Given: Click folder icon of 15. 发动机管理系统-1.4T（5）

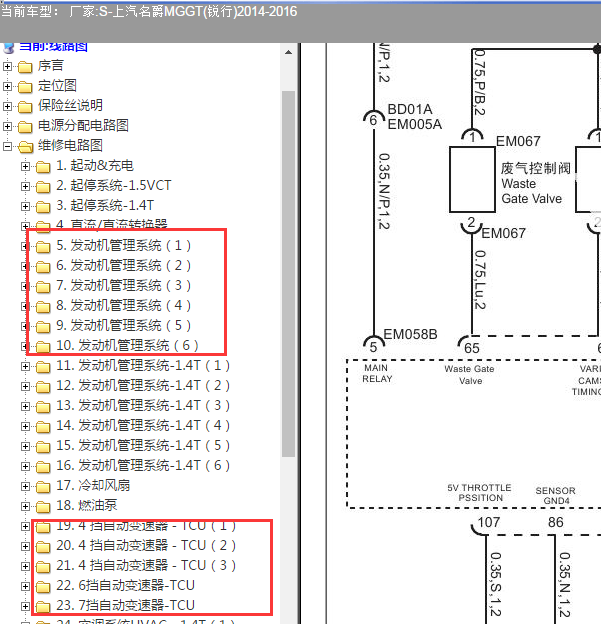Looking at the screenshot, I should coord(43,447).
